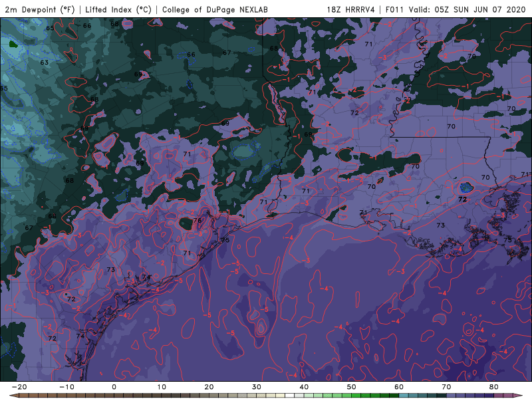Click the "70" color bar label
This screenshot has width=532, height=399.
tap(446, 387)
